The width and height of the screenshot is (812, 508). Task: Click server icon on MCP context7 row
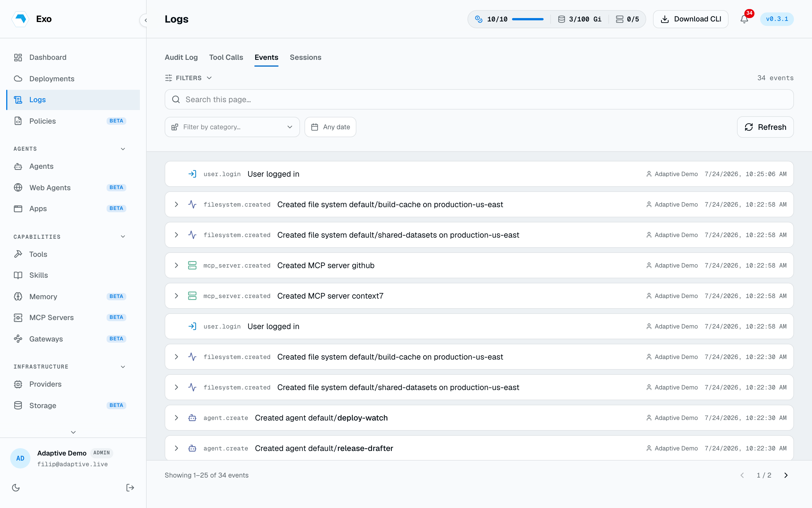tap(192, 296)
